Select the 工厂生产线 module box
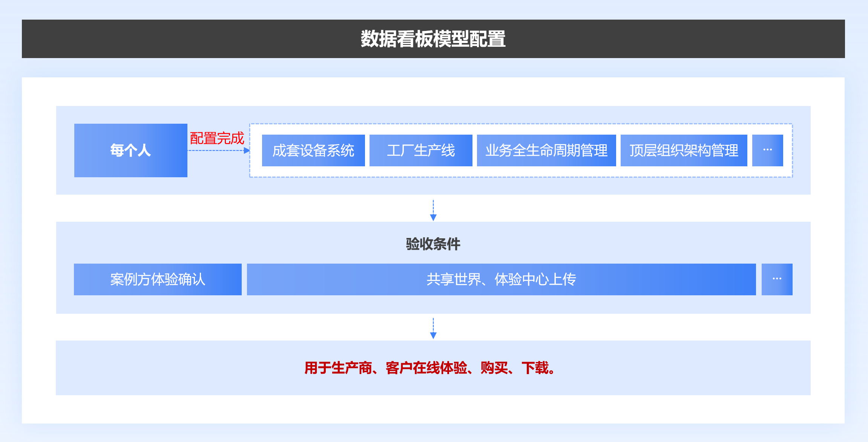This screenshot has height=442, width=868. tap(420, 150)
